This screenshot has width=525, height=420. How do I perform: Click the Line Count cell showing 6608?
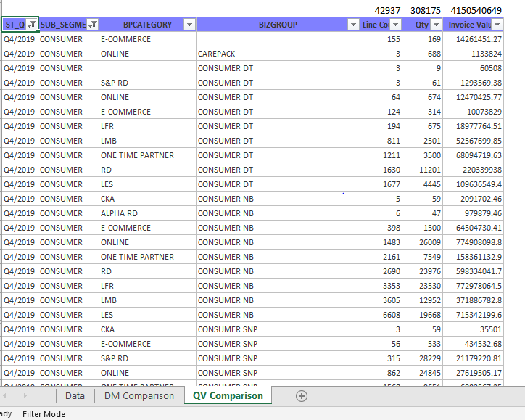tap(381, 315)
